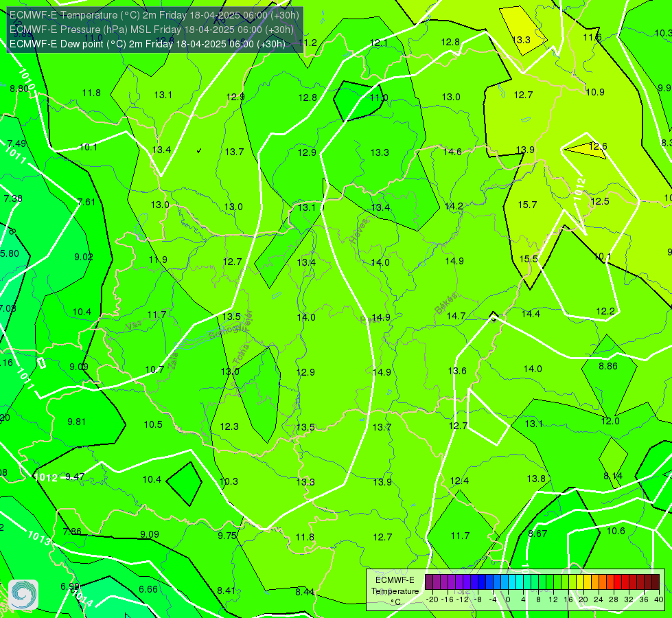This screenshot has width=672, height=618.
Task: Click the swirl logo icon on the map
Action: point(23,595)
